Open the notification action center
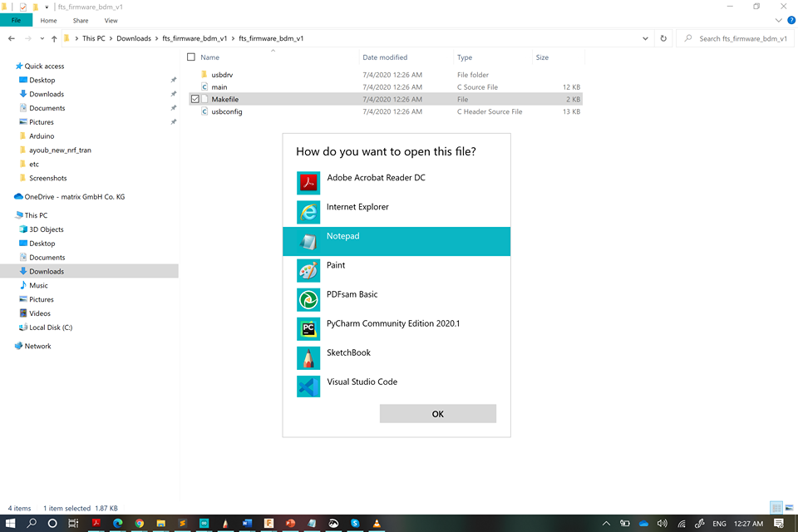 click(778, 524)
